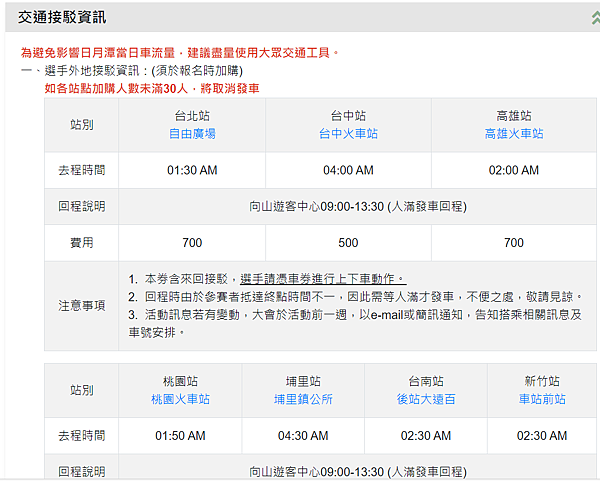
Task: Open the 高雄火車站 link
Action: 514,134
